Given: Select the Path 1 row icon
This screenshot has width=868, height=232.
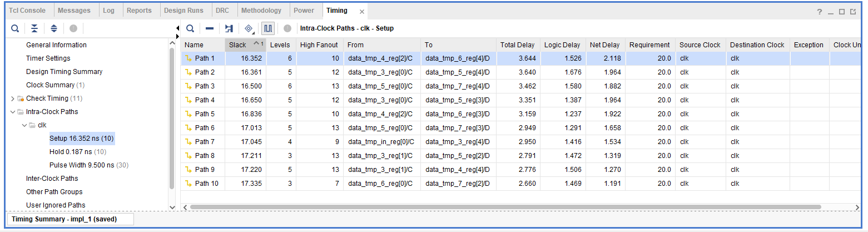Looking at the screenshot, I should tap(188, 58).
